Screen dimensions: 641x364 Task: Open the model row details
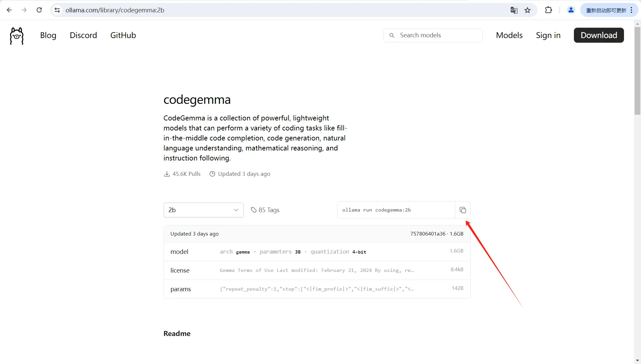point(317,252)
